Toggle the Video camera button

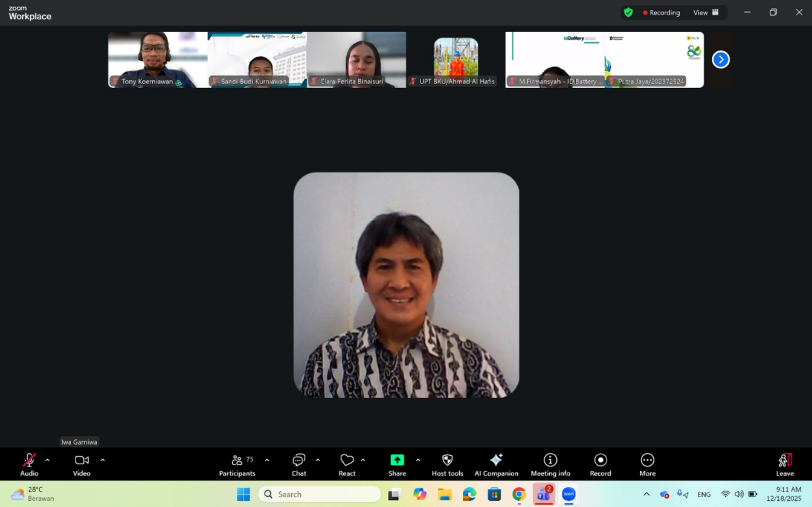tap(82, 463)
